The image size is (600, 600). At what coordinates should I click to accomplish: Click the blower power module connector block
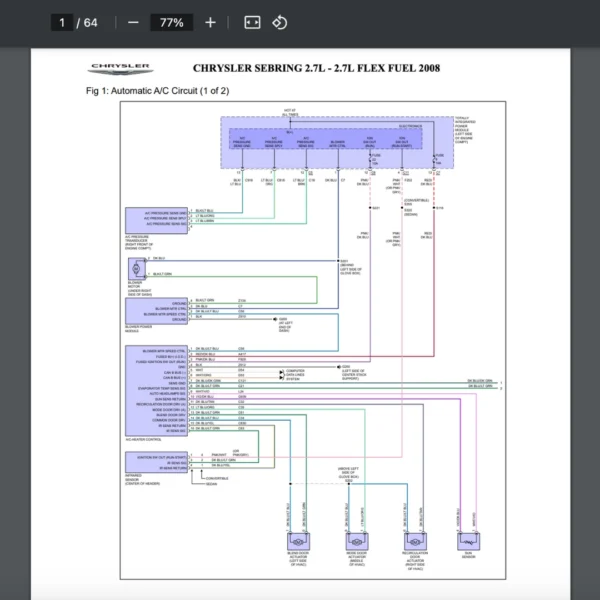[155, 308]
